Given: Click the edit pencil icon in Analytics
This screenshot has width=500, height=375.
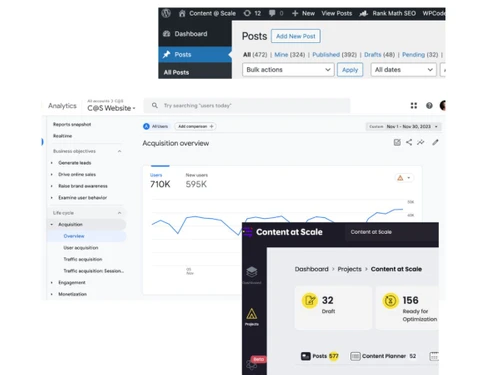Looking at the screenshot, I should [435, 142].
